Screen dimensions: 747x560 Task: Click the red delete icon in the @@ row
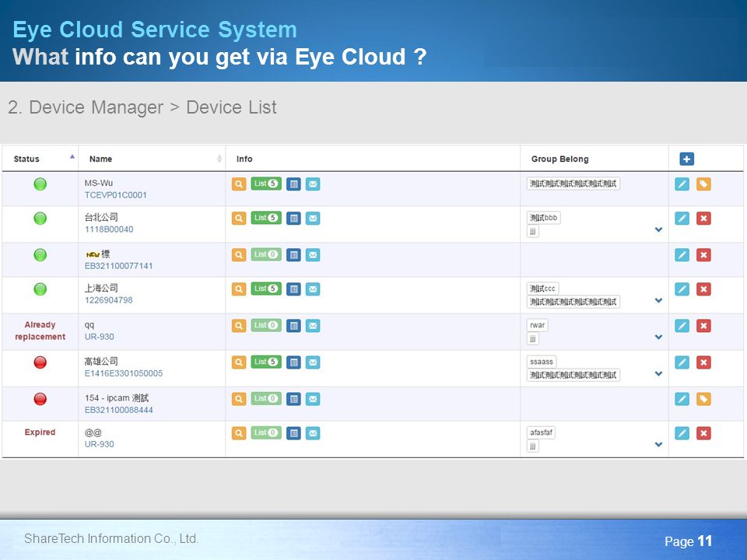703,433
